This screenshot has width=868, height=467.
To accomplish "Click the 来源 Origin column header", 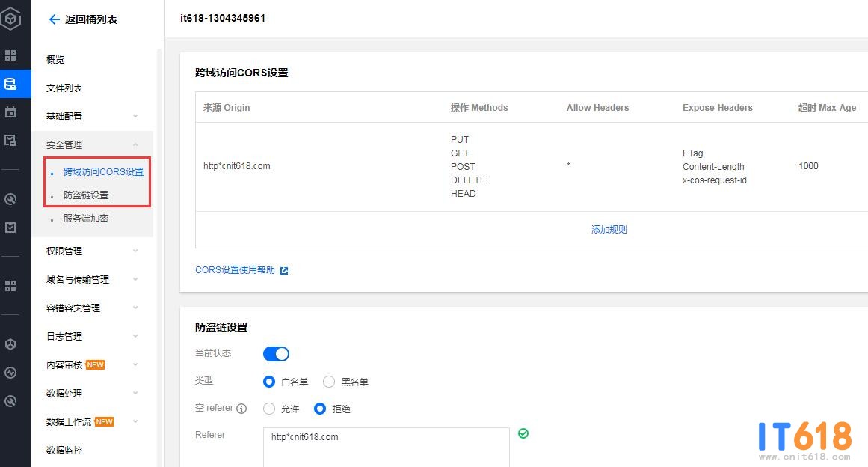I will pos(227,108).
